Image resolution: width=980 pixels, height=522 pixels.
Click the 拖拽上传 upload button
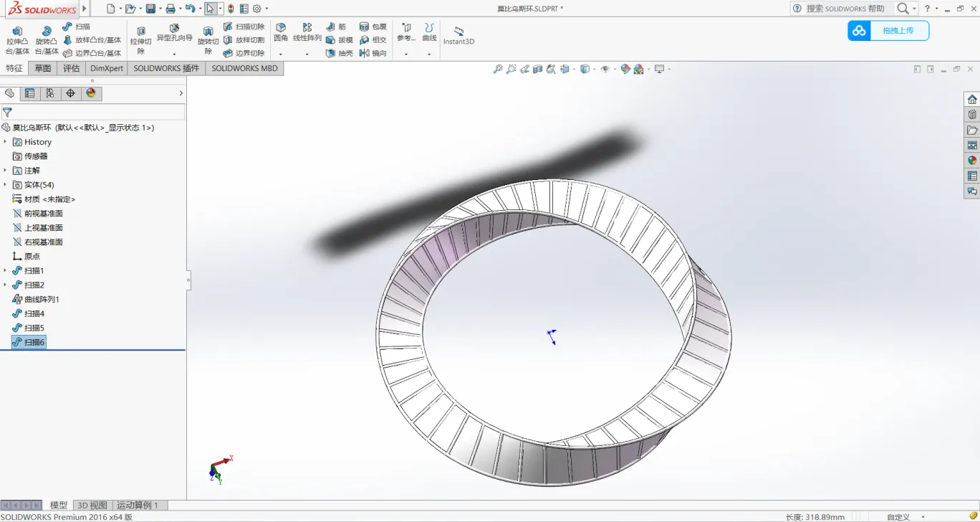point(888,31)
